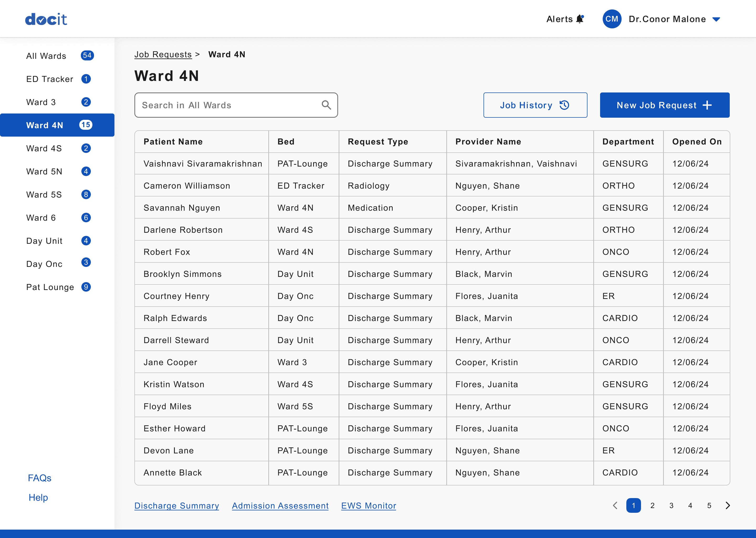
Task: Select Pat Lounge ward in sidebar
Action: [x=50, y=287]
